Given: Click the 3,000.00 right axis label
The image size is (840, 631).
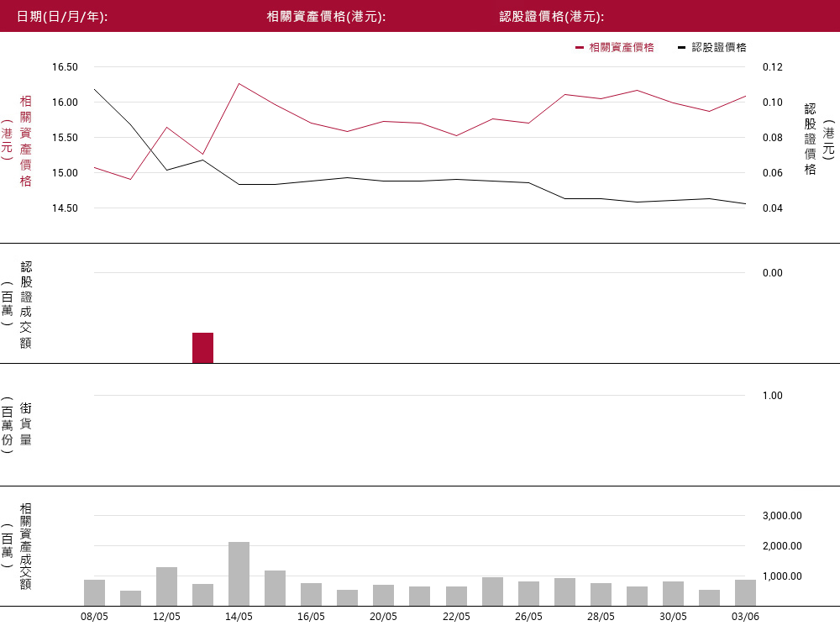Looking at the screenshot, I should 782,516.
